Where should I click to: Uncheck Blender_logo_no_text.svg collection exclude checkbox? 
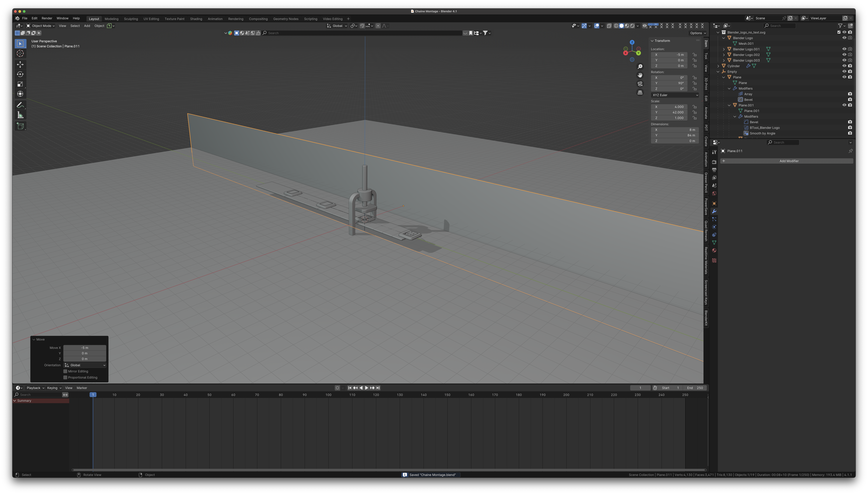(839, 32)
